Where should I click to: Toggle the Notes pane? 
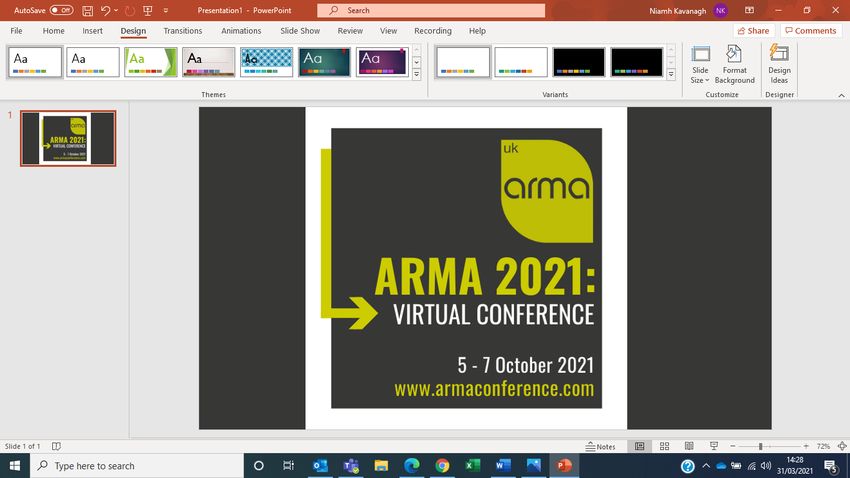point(601,446)
